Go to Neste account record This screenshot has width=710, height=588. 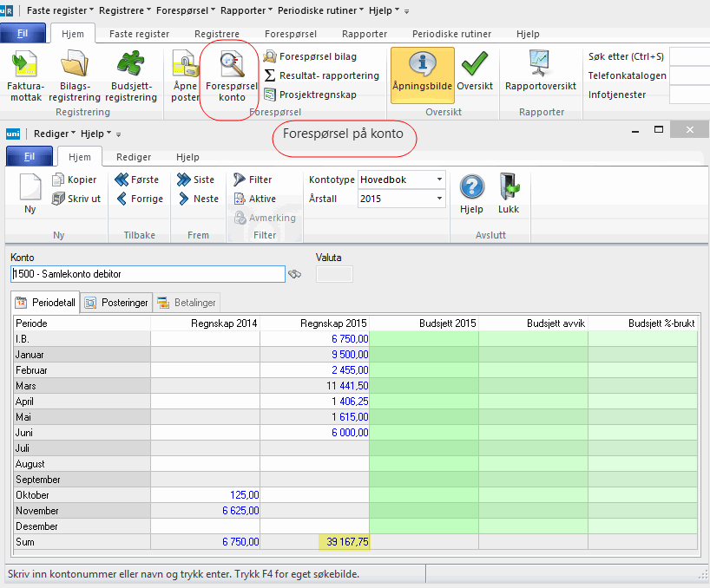[198, 199]
